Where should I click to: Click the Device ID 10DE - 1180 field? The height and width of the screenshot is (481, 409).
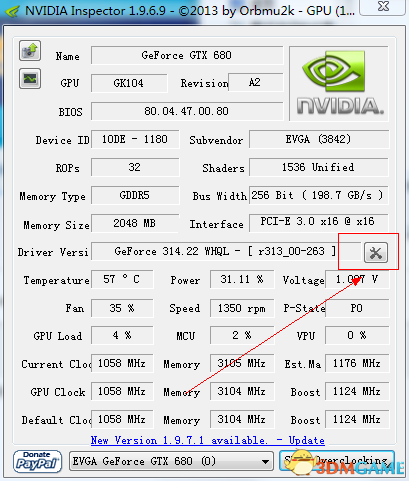point(135,139)
